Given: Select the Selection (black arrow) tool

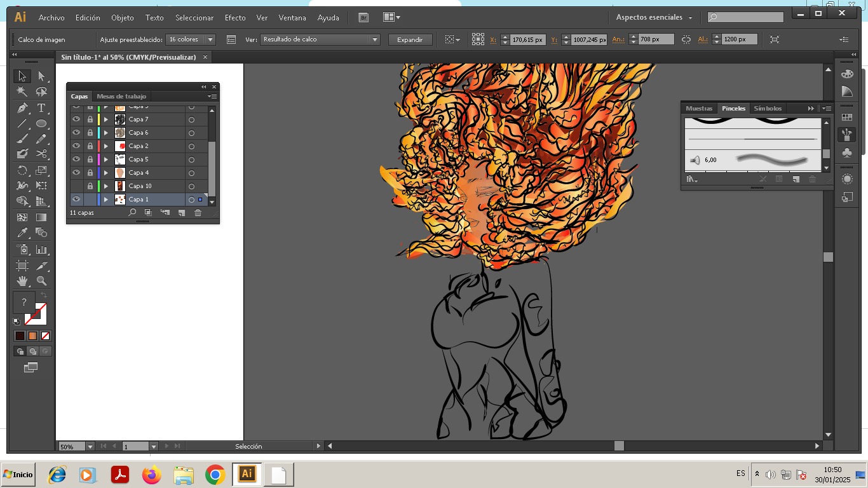Looking at the screenshot, I should coord(22,76).
